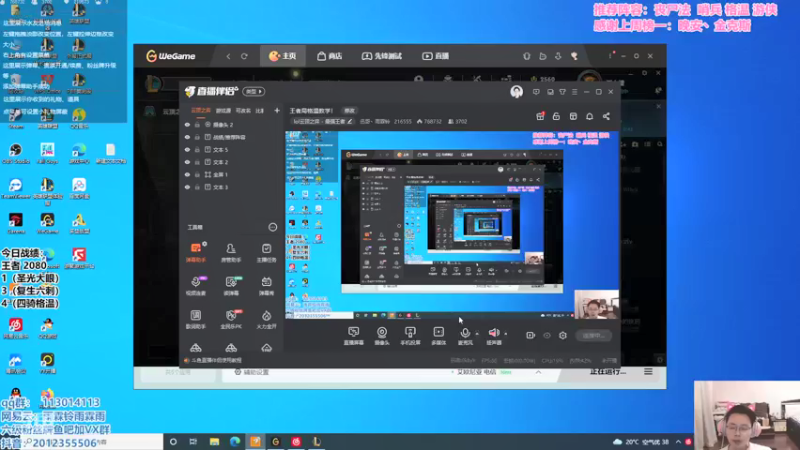
Task: Click the unlock padlock icon above preview
Action: (556, 116)
